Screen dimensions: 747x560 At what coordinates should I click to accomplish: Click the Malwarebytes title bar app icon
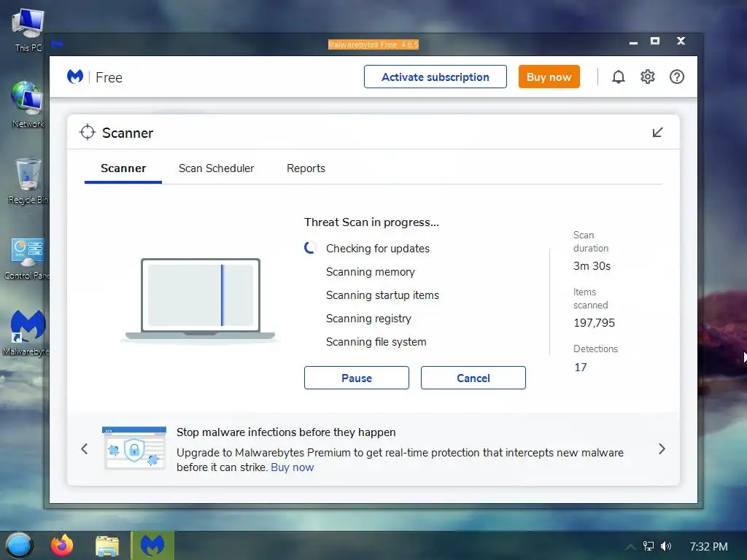pyautogui.click(x=57, y=44)
